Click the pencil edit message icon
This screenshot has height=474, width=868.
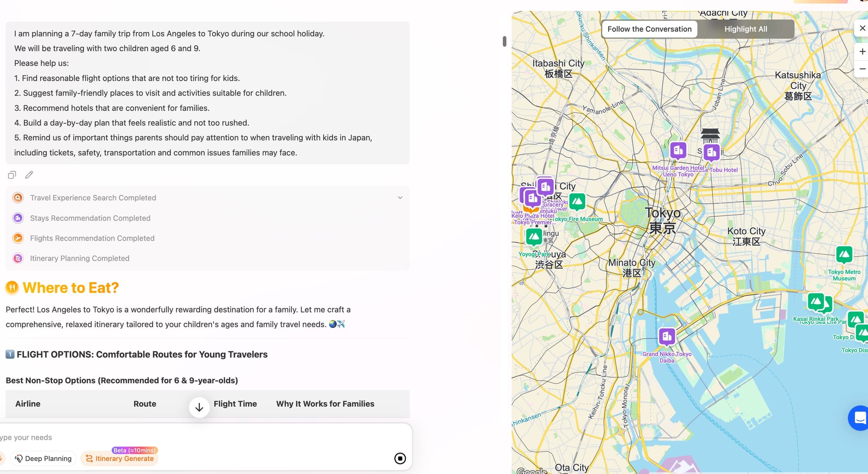[x=29, y=175]
